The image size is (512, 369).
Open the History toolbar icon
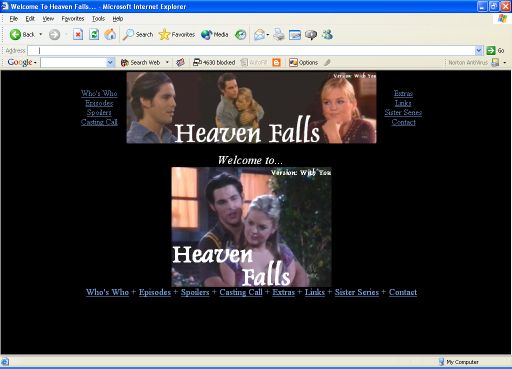[x=241, y=34]
